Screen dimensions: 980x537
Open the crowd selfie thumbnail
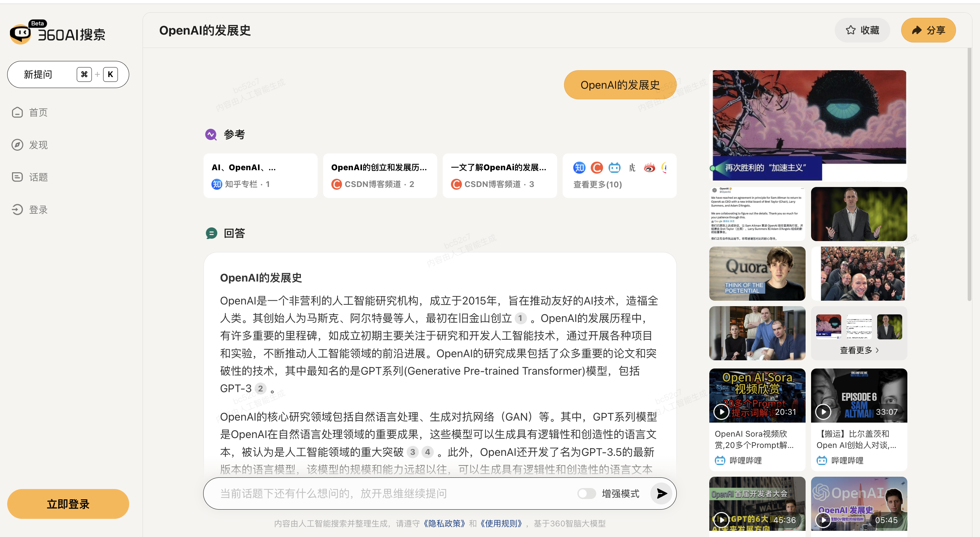click(x=859, y=273)
